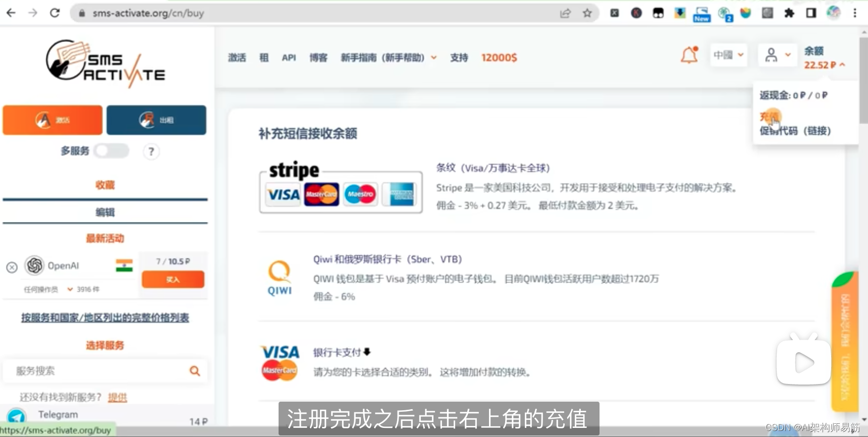The image size is (868, 437).
Task: Open the 激活 menu item in the top nav
Action: point(237,58)
